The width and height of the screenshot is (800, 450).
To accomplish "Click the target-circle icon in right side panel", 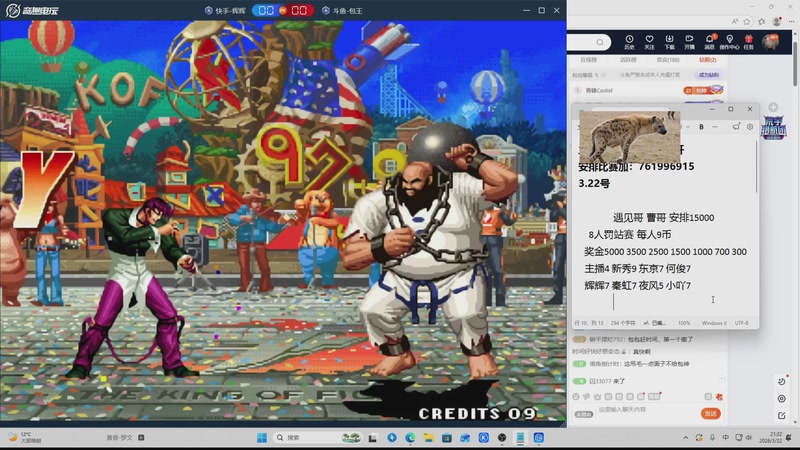I will click(x=782, y=398).
